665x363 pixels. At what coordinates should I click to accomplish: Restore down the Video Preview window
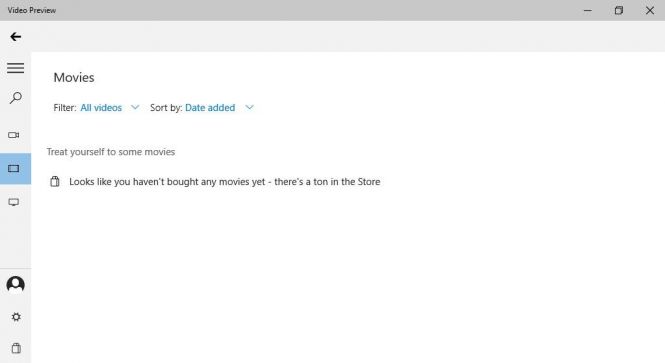[x=619, y=11]
